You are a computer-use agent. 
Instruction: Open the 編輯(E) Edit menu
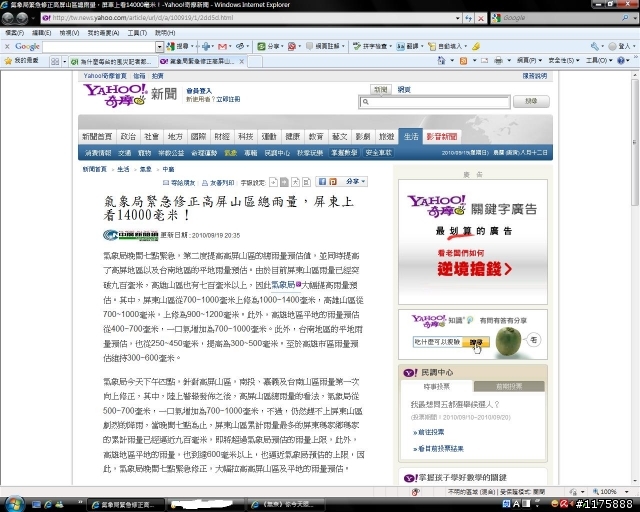click(x=42, y=33)
